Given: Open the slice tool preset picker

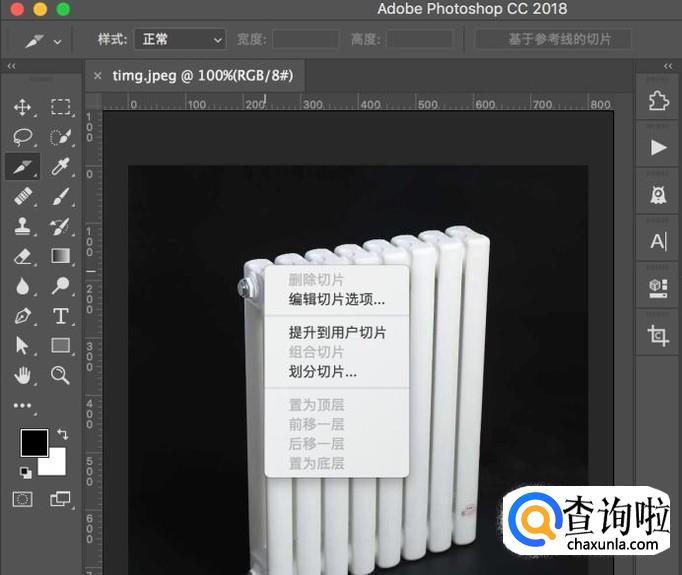Looking at the screenshot, I should pos(43,41).
